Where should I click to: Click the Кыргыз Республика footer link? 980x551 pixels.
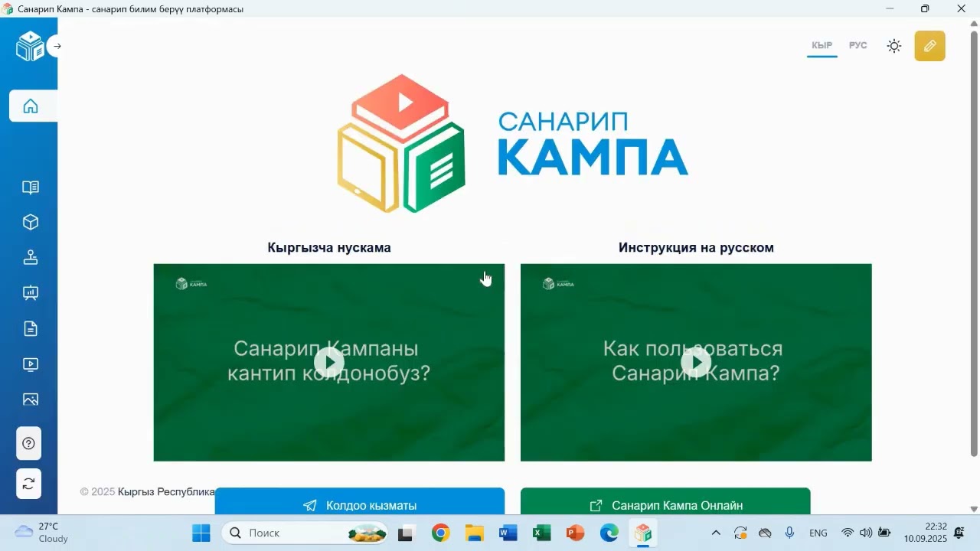(x=166, y=491)
